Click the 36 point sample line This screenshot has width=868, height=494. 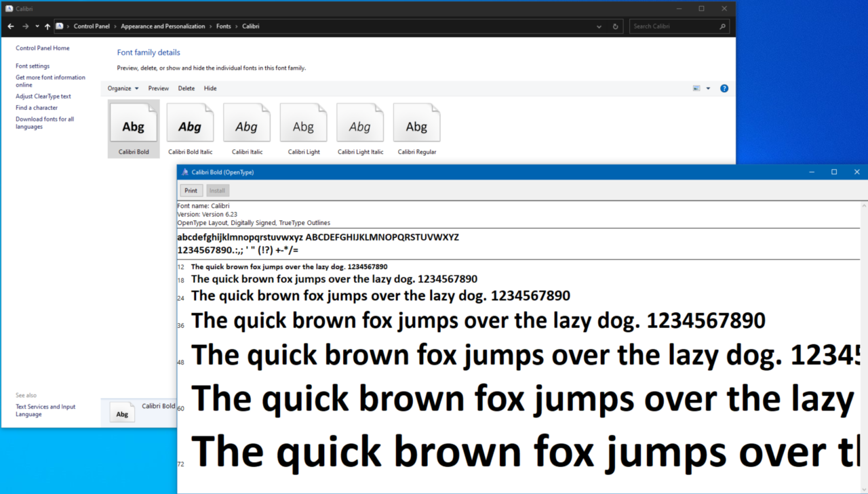coord(478,321)
